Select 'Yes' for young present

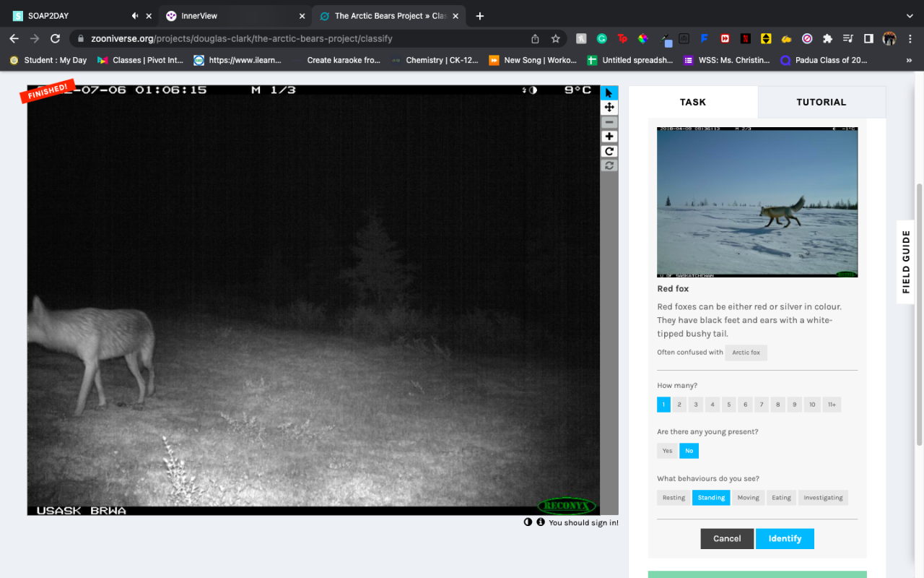click(x=667, y=451)
